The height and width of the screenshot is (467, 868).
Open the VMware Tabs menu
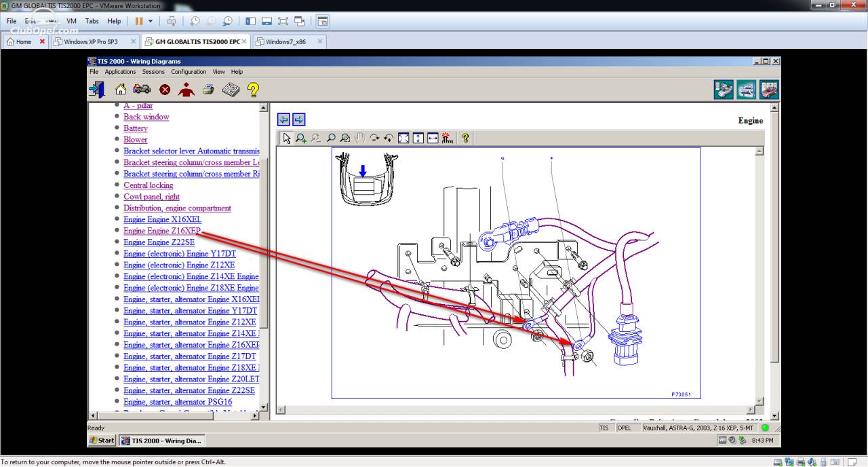click(x=92, y=21)
